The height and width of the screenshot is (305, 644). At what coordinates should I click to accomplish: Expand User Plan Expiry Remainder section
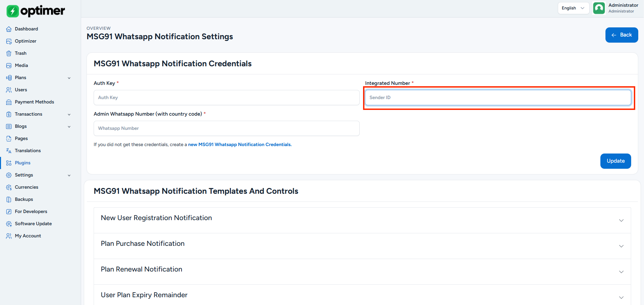click(x=362, y=295)
